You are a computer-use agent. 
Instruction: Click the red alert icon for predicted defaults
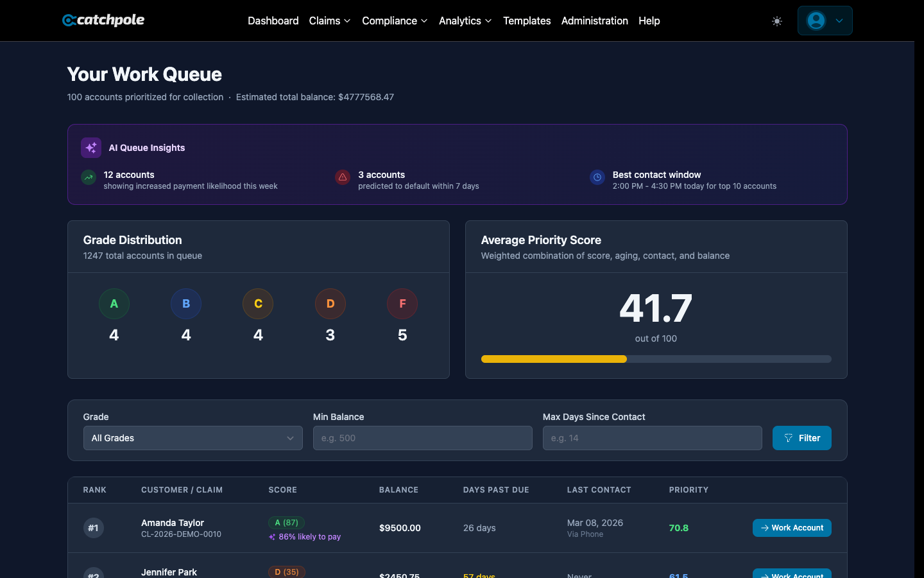pyautogui.click(x=342, y=177)
